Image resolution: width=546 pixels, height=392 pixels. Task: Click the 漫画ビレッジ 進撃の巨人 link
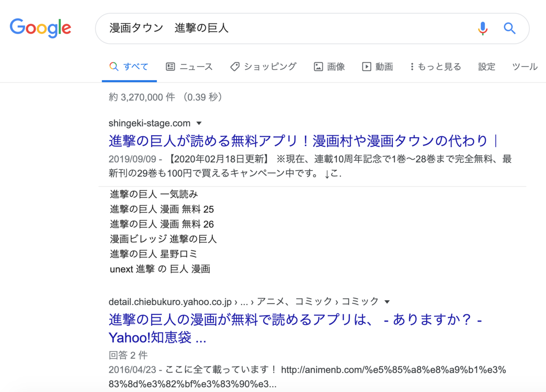pyautogui.click(x=163, y=239)
